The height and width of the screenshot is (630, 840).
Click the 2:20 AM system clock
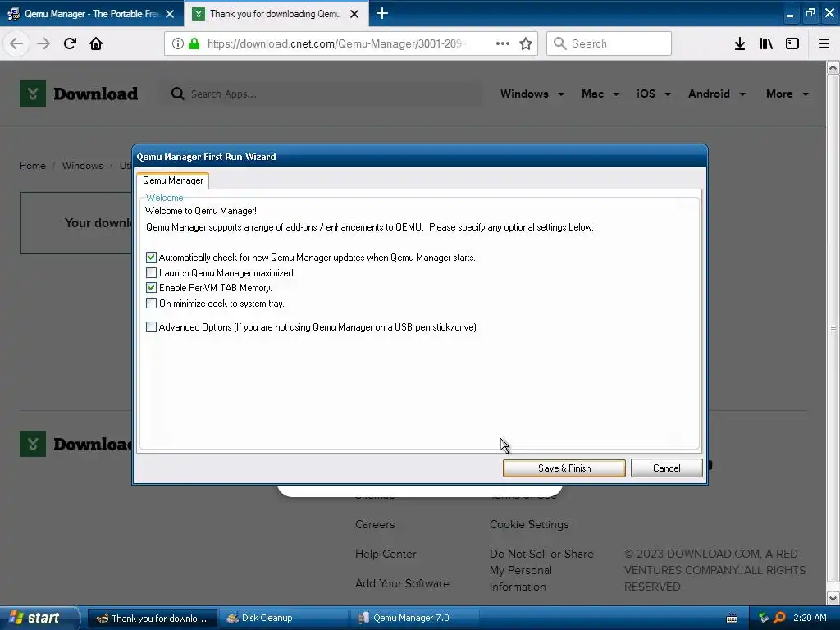coord(810,618)
